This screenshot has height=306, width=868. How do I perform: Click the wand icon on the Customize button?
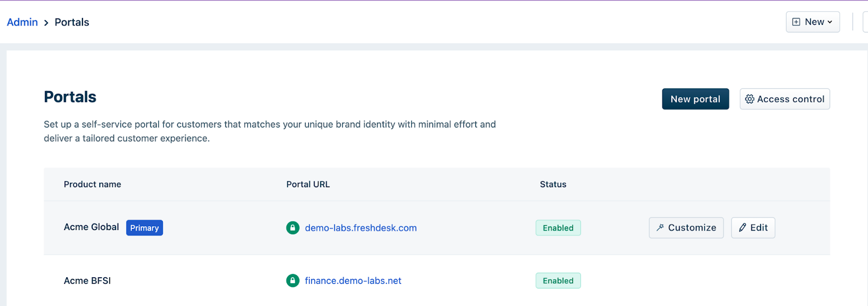click(660, 228)
